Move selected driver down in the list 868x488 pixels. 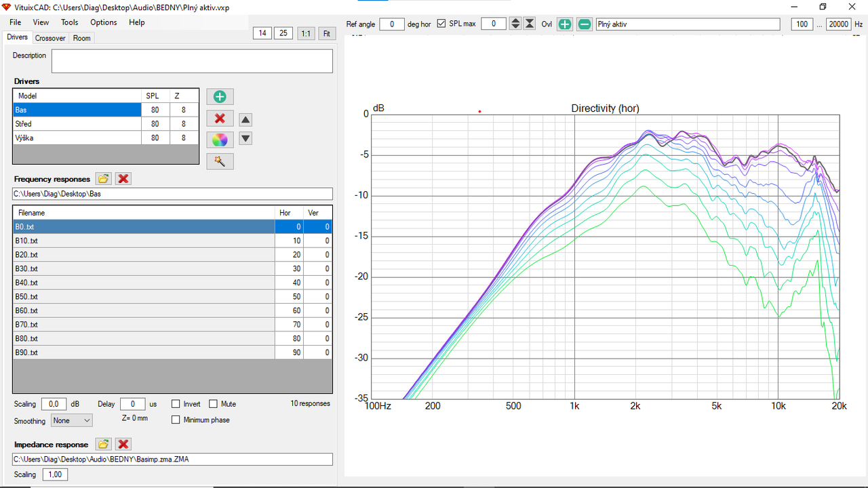246,138
